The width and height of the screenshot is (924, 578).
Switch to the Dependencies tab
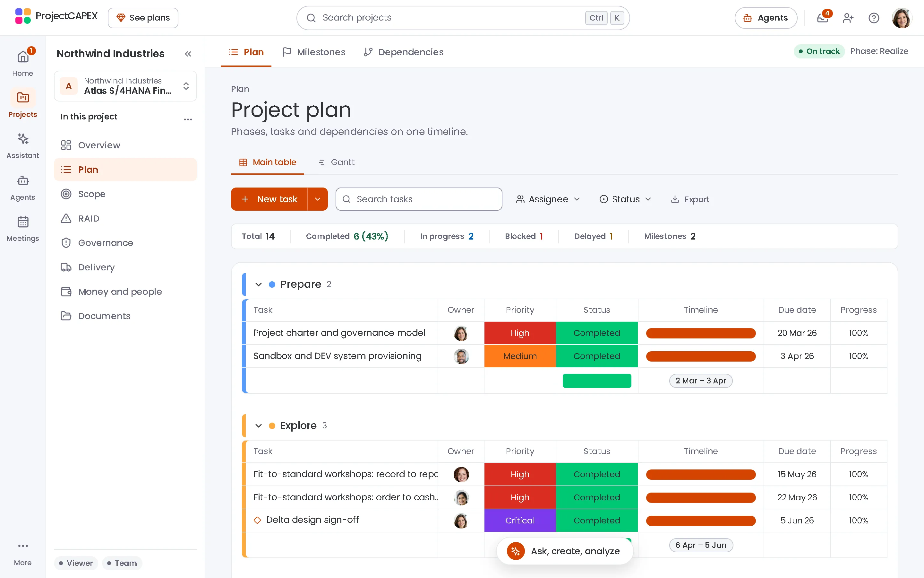[x=404, y=52]
